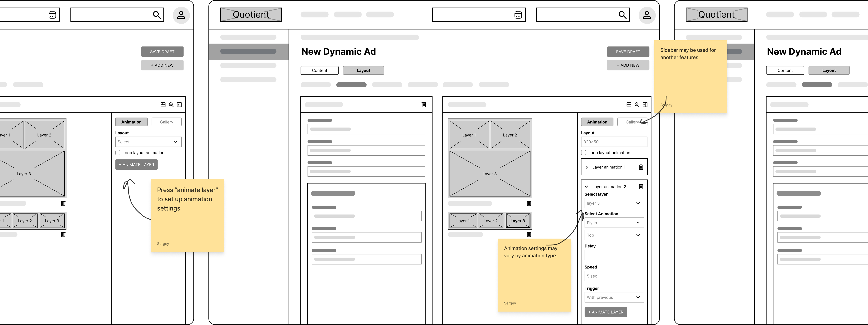The image size is (868, 325).
Task: Click SAVE DRAFT button in middle frame
Action: (628, 51)
